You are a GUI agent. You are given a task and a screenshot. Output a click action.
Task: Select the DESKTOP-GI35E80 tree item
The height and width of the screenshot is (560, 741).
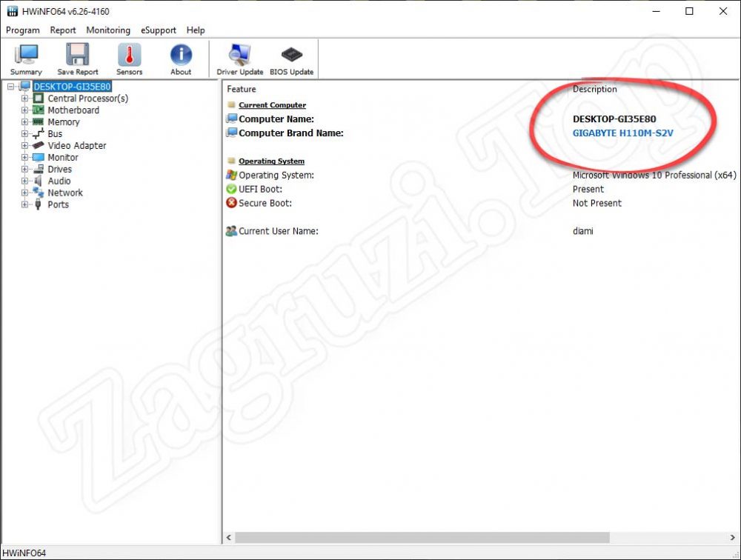click(72, 87)
